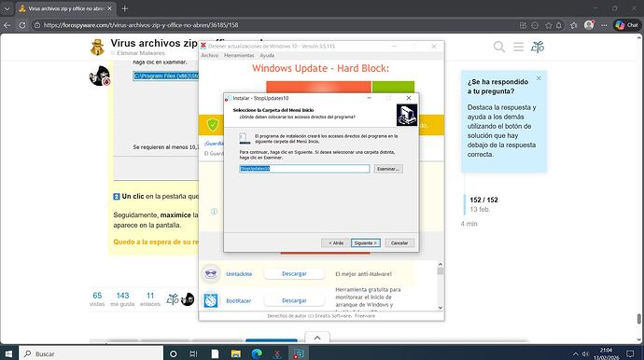Download UnHackMe via Descargar button
The width and height of the screenshot is (644, 360).
point(294,274)
